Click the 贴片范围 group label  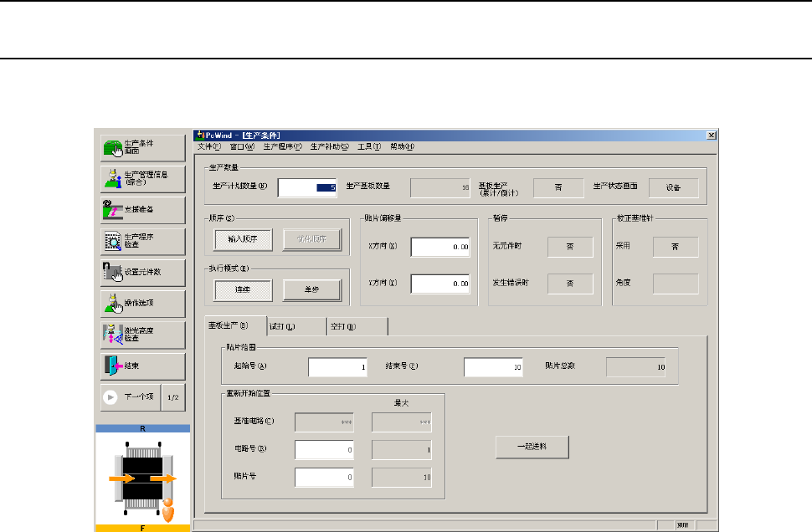pyautogui.click(x=241, y=347)
